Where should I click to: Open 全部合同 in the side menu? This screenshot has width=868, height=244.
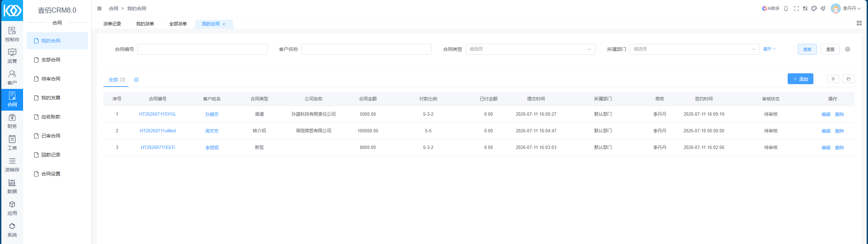click(57, 60)
